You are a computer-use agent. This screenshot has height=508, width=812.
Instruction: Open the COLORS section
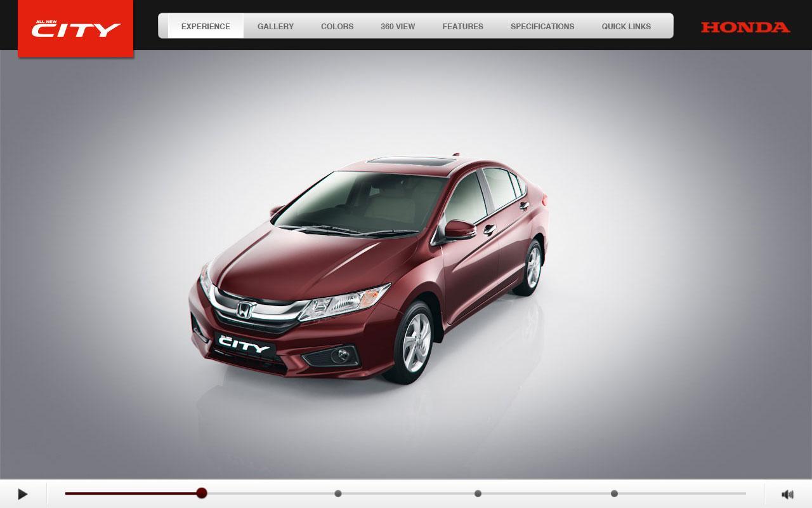tap(337, 26)
